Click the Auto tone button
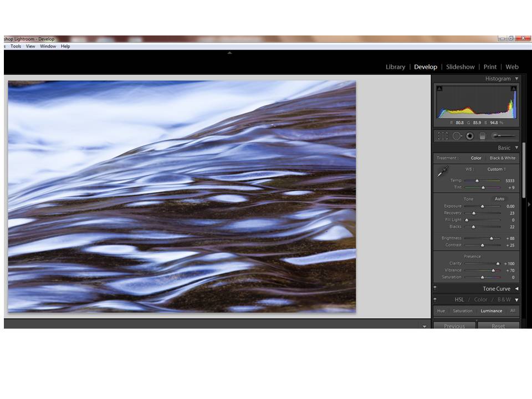 point(499,199)
